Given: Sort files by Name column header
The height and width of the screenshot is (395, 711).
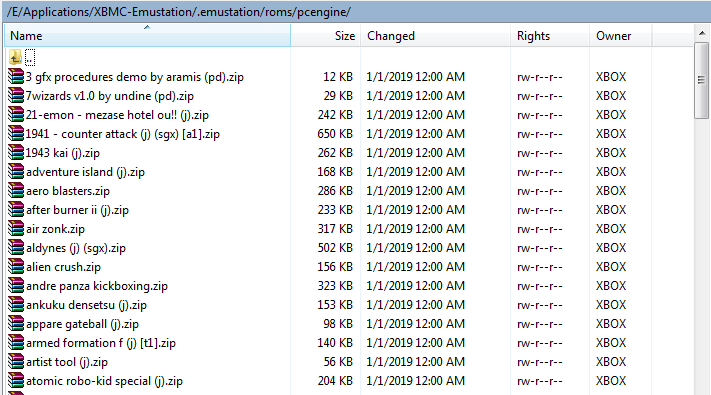Looking at the screenshot, I should [x=147, y=35].
